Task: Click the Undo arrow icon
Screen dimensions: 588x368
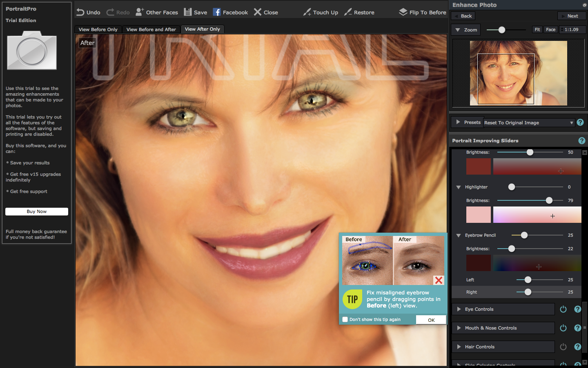Action: click(80, 12)
